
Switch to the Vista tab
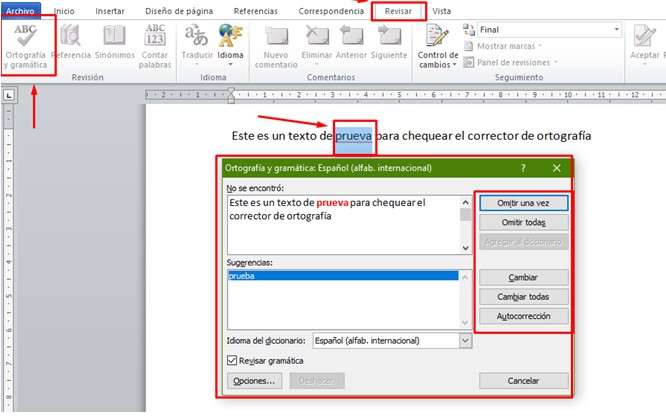pyautogui.click(x=441, y=11)
